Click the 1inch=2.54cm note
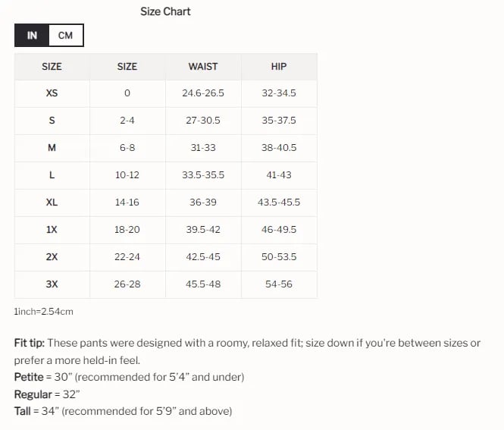This screenshot has height=430, width=504. 44,312
